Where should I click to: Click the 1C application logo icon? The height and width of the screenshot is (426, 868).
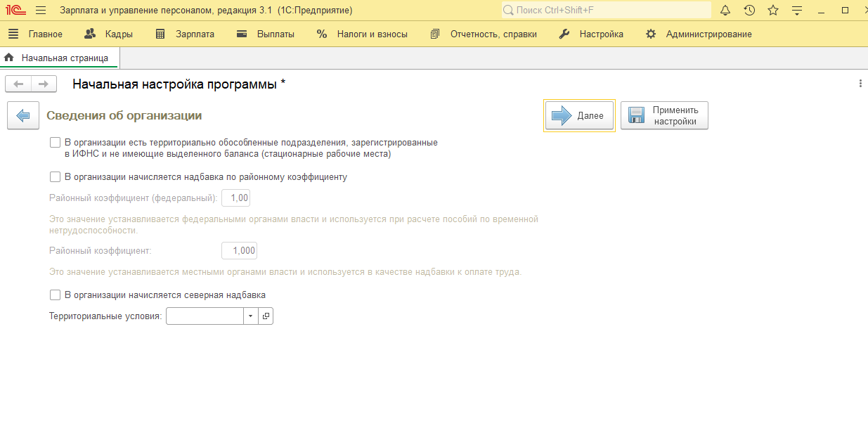16,11
